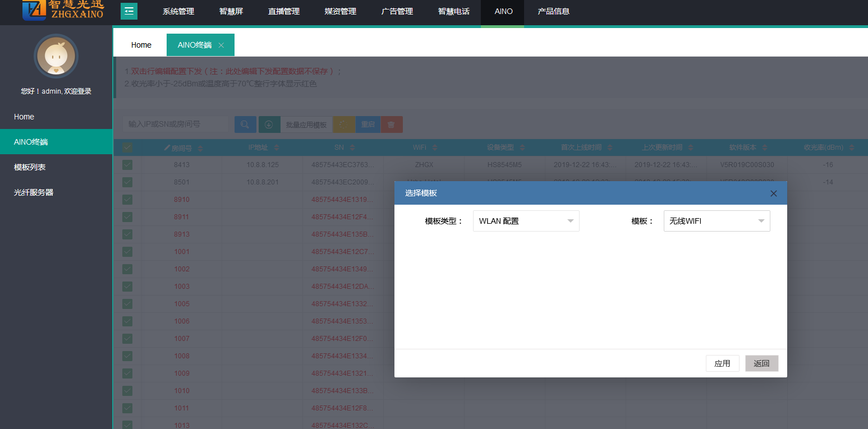Image resolution: width=868 pixels, height=429 pixels.
Task: Sort the table by SN column arrows
Action: click(352, 148)
